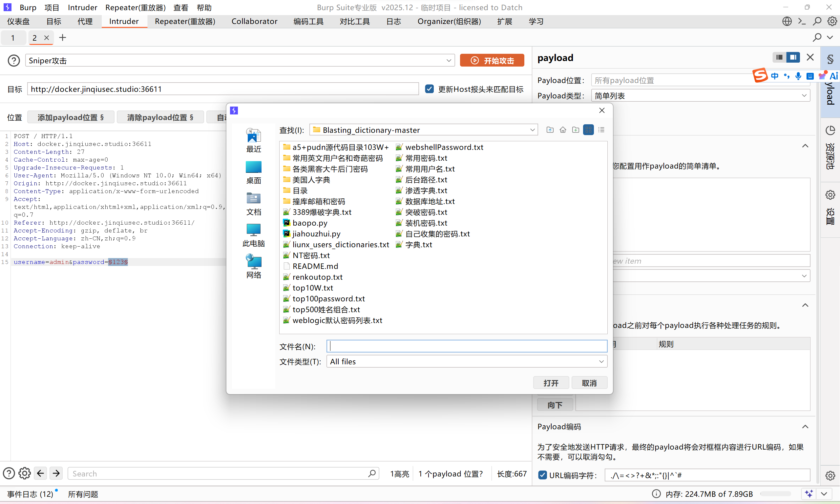Toggle 更新Host报头来匹配目标 checkbox

click(430, 89)
